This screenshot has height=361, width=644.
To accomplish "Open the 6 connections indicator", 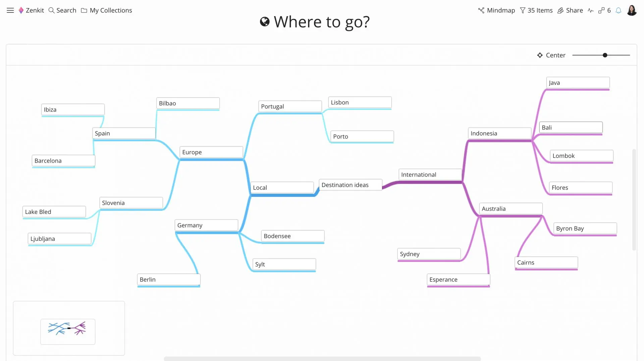I will coord(604,10).
